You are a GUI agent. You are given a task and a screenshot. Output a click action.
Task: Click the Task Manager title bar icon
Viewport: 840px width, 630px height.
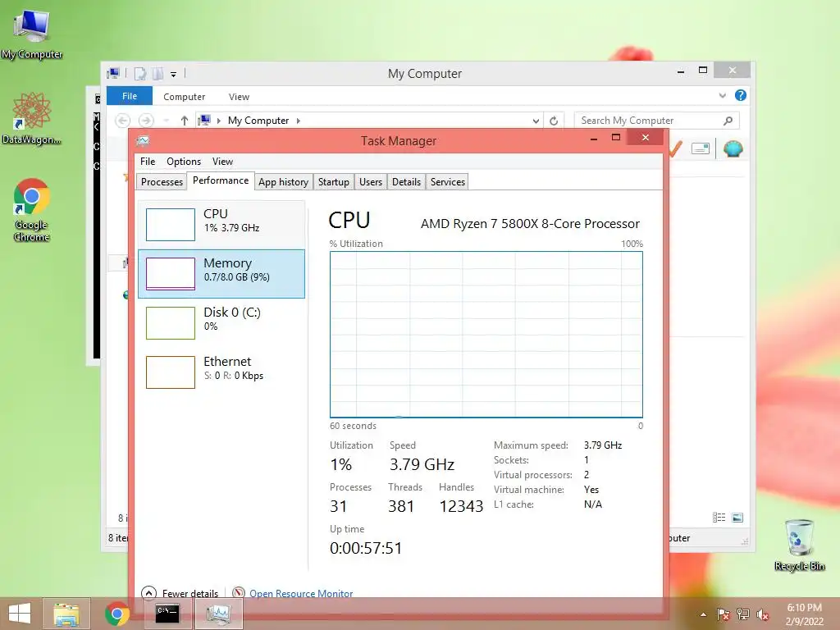143,141
